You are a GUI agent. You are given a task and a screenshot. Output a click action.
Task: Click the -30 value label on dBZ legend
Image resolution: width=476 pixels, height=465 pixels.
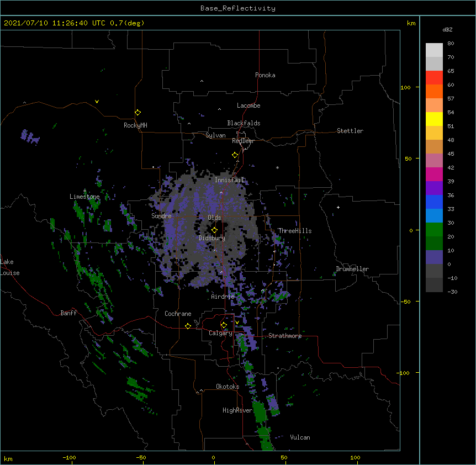point(452,292)
